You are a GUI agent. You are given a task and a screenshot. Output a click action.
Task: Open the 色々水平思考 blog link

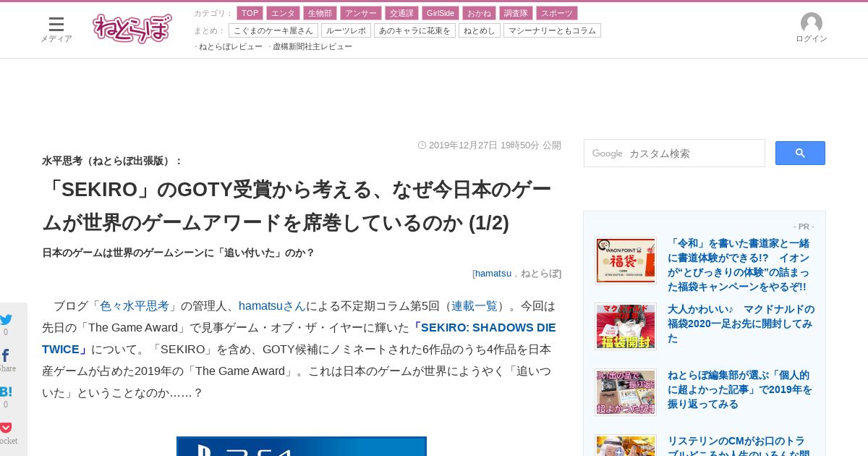point(135,305)
